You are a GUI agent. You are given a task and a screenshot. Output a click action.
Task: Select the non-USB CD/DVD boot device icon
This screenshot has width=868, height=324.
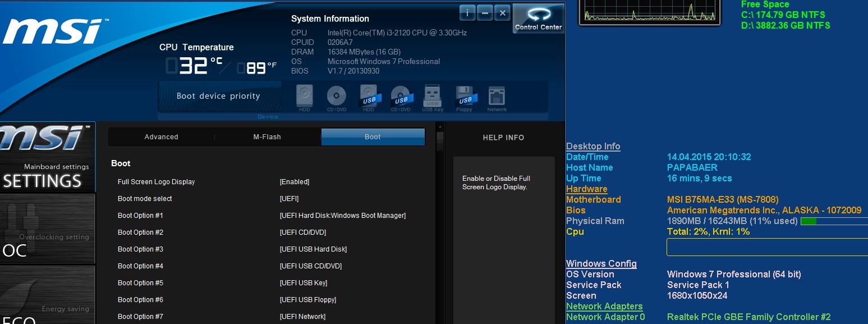[337, 96]
